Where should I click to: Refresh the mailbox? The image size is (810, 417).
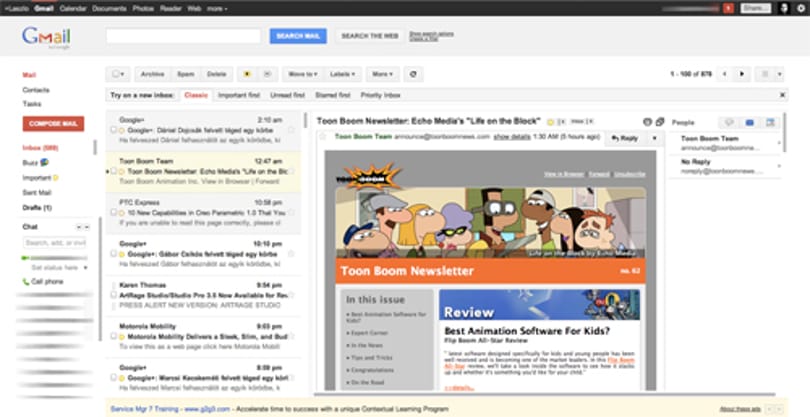[413, 74]
